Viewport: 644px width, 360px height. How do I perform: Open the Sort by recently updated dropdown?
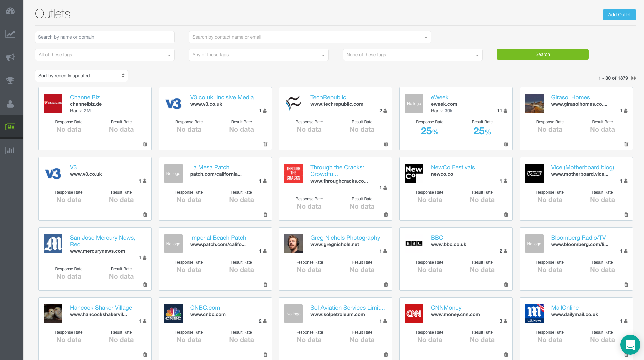tap(81, 76)
